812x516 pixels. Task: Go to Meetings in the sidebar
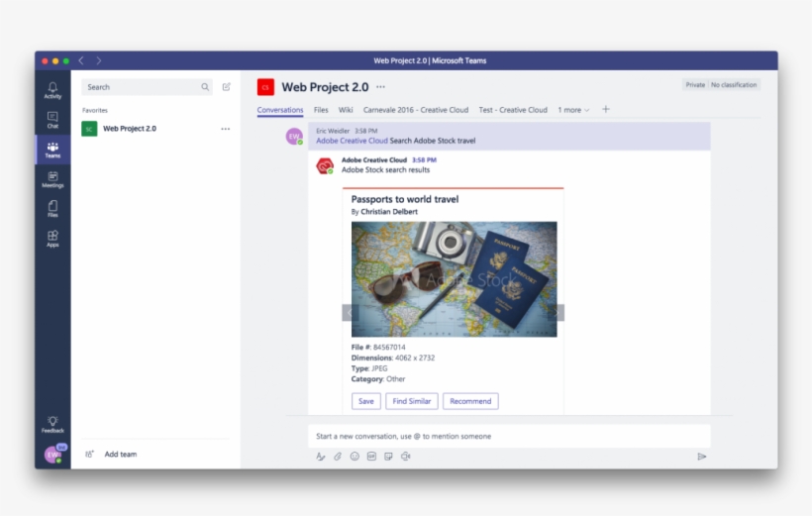point(52,178)
